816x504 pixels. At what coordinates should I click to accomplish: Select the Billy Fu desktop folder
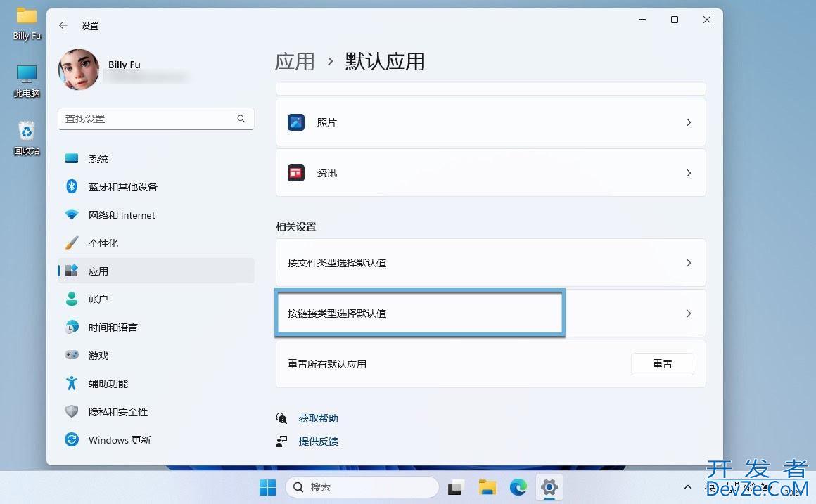[x=27, y=25]
